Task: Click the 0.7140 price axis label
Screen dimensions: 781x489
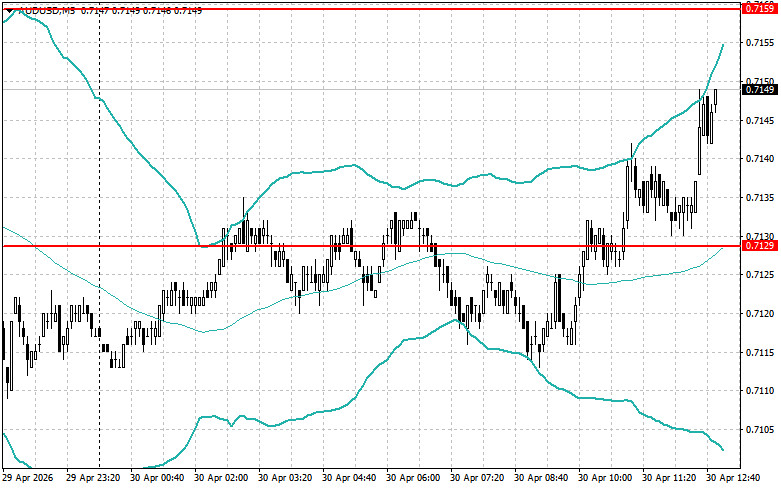Action: (760, 159)
